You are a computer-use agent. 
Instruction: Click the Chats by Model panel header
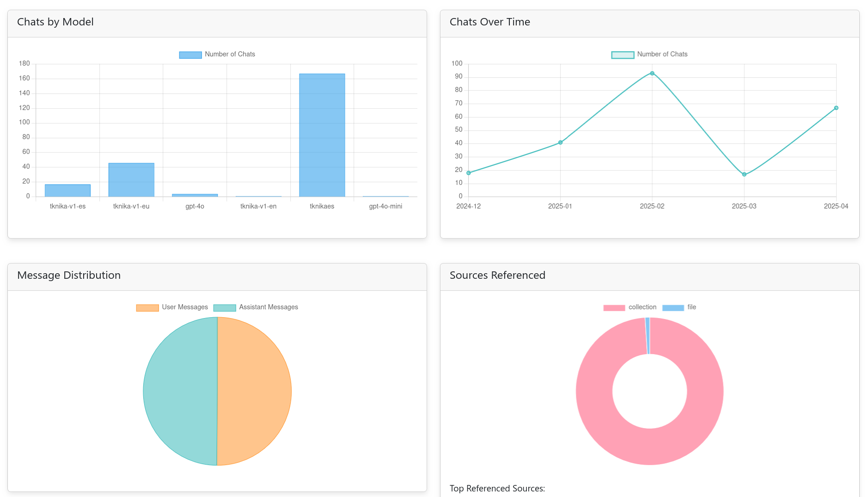point(55,22)
